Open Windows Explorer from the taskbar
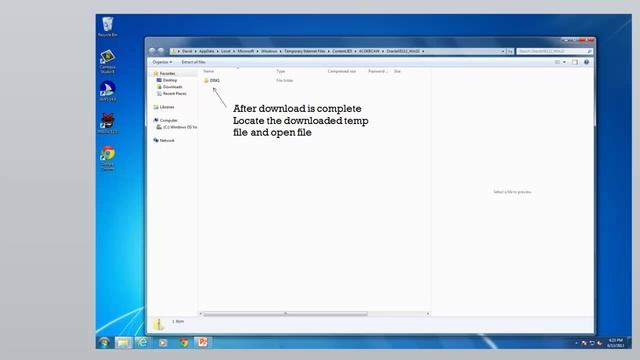Viewport: 640px width, 360px height. pos(123,342)
